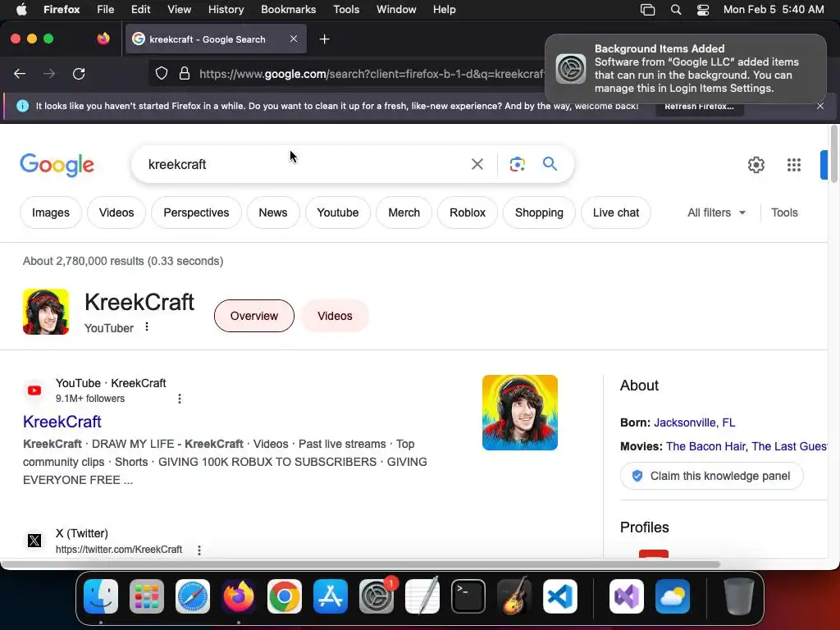Open Launchpad from the dock

point(147,596)
